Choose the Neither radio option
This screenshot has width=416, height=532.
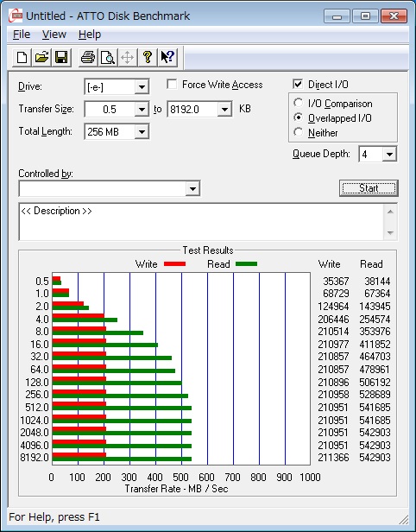tap(299, 132)
